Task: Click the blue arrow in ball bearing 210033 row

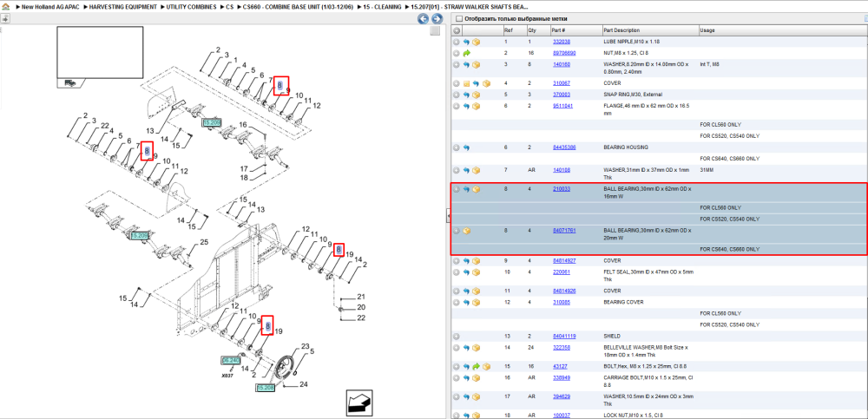Action: (x=466, y=189)
